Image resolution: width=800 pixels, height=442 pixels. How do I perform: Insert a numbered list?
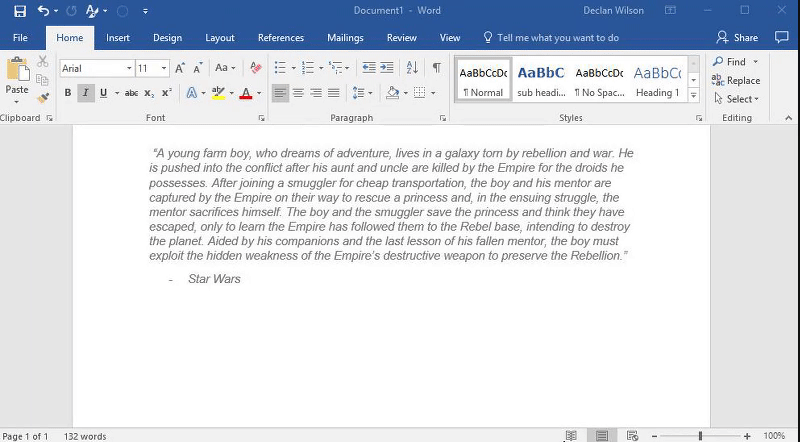coord(308,68)
